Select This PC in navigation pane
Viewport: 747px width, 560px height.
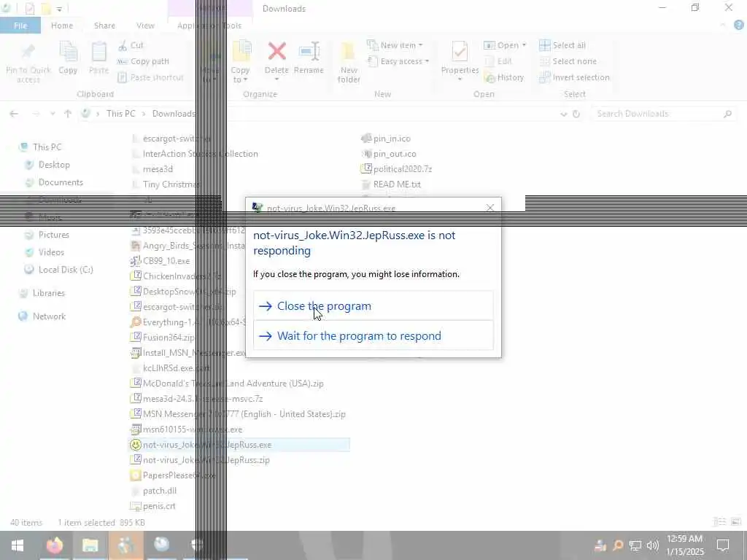click(x=47, y=147)
